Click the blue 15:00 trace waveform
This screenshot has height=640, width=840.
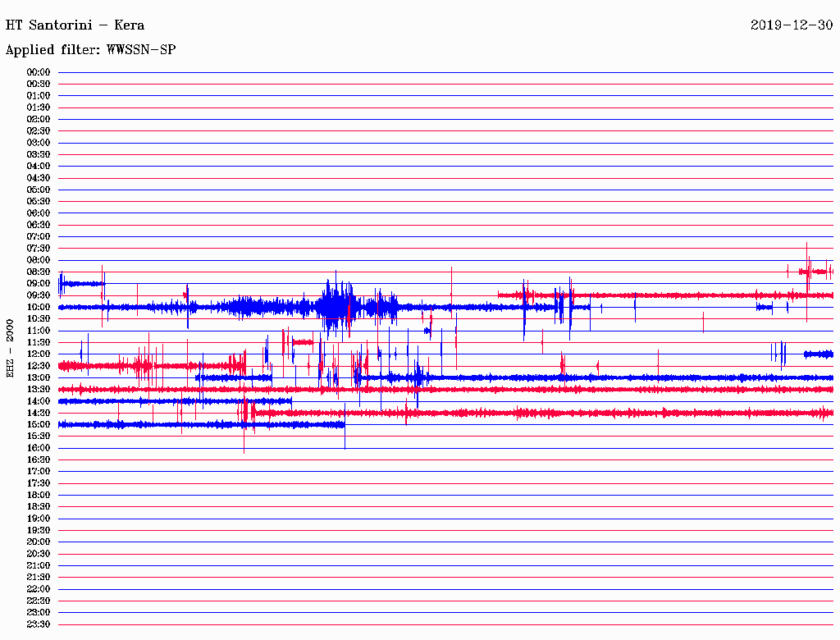[202, 424]
